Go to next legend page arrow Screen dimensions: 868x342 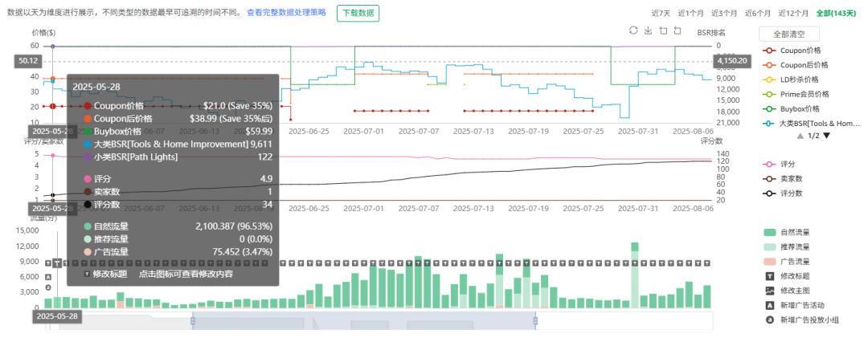[826, 136]
